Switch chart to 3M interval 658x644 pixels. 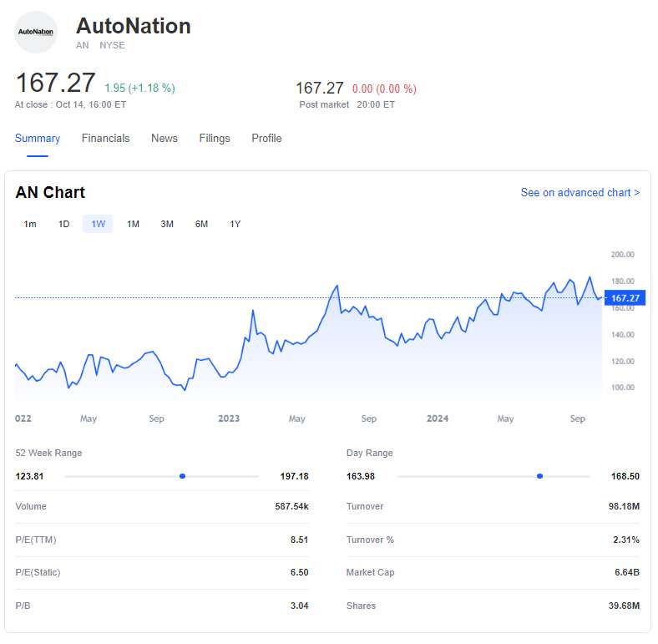[167, 224]
